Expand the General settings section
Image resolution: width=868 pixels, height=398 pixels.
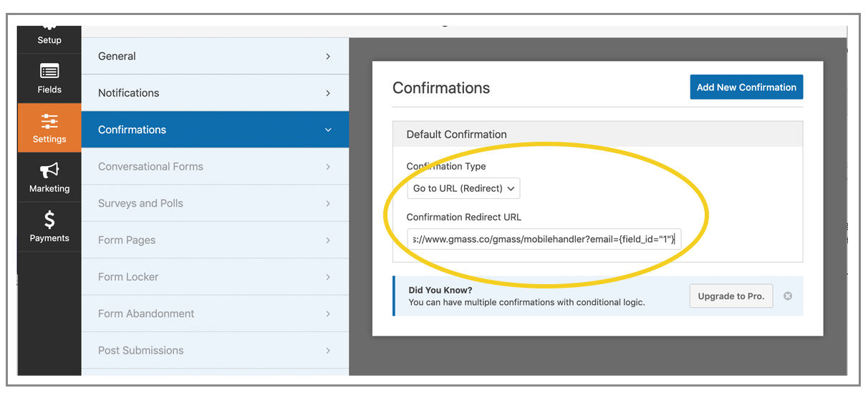(x=215, y=56)
